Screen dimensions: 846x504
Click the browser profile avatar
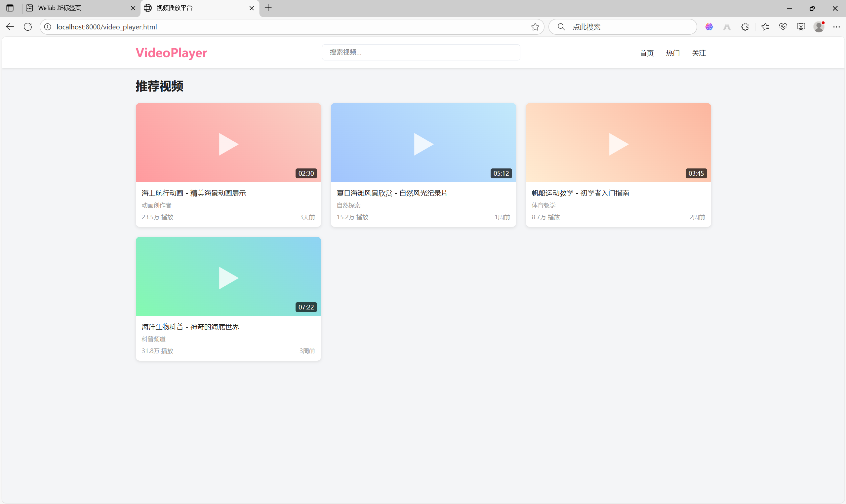pyautogui.click(x=819, y=27)
